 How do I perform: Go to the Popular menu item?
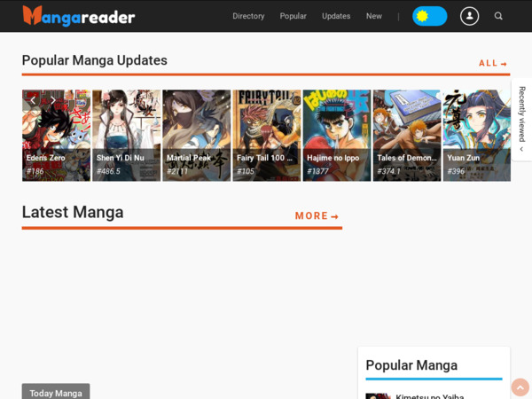tap(293, 16)
